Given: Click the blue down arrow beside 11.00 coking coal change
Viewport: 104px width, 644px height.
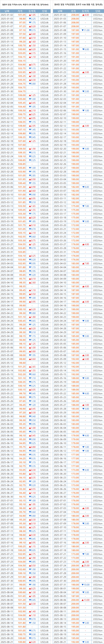Looking at the screenshot, I should point(83,30).
